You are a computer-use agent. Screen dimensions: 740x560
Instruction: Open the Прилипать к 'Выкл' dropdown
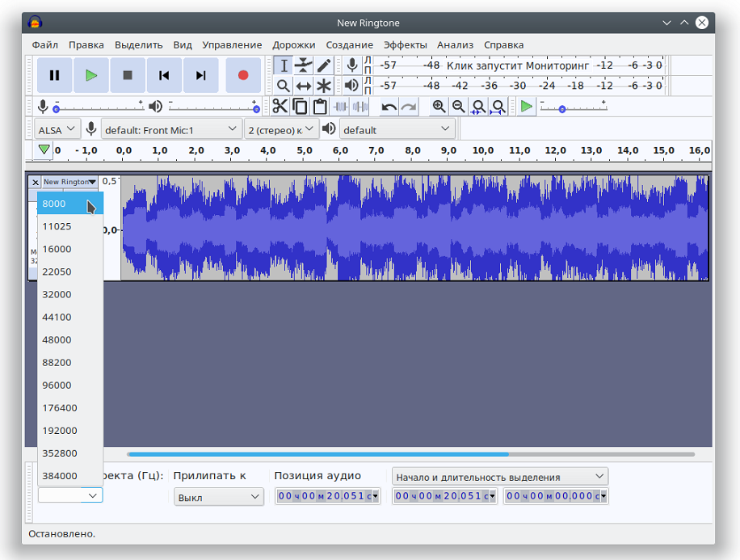point(219,497)
